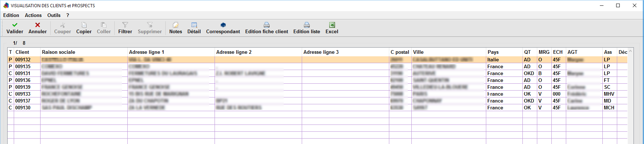Click the Couper scissors icon
The width and height of the screenshot is (644, 144).
point(63,25)
